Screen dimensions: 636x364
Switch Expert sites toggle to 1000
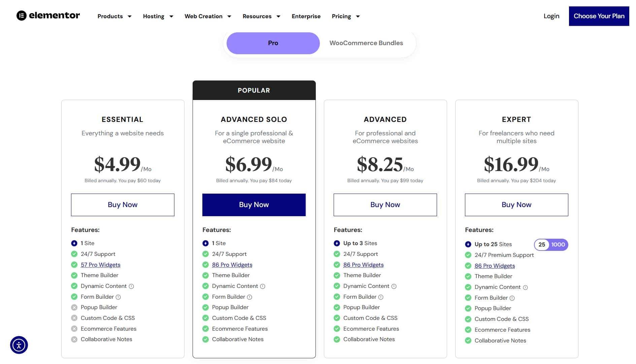558,245
